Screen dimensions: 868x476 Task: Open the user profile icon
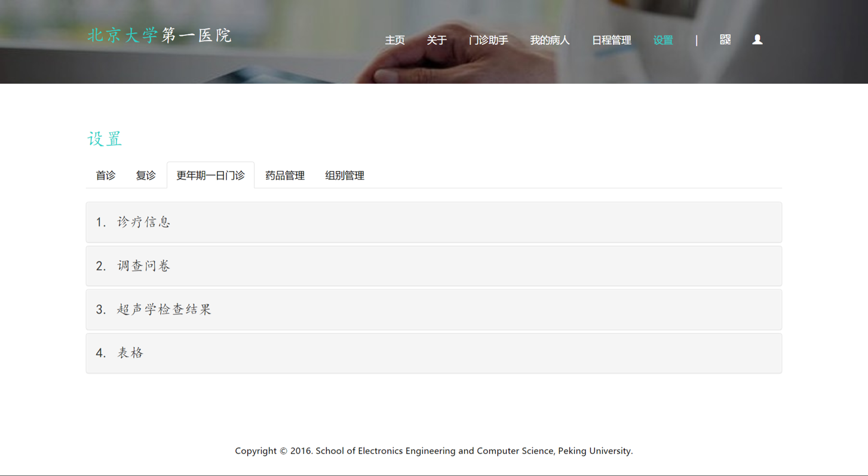(x=757, y=39)
